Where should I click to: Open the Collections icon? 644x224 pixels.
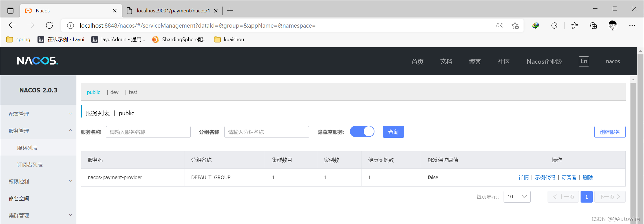pyautogui.click(x=593, y=26)
